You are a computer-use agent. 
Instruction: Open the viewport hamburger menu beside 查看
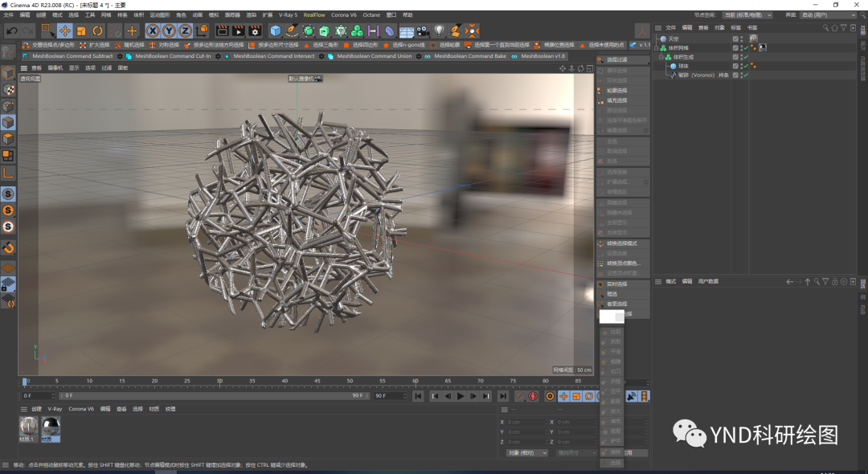(x=24, y=68)
